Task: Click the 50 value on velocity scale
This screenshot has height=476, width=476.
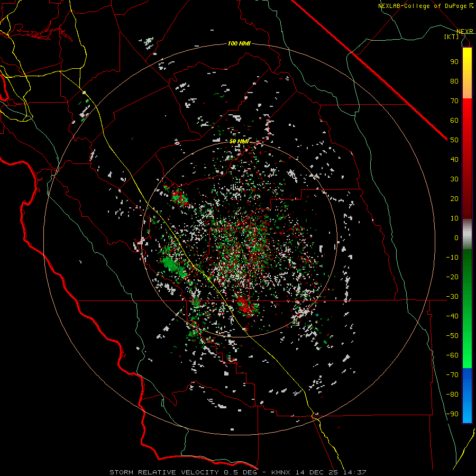Action: tap(454, 140)
